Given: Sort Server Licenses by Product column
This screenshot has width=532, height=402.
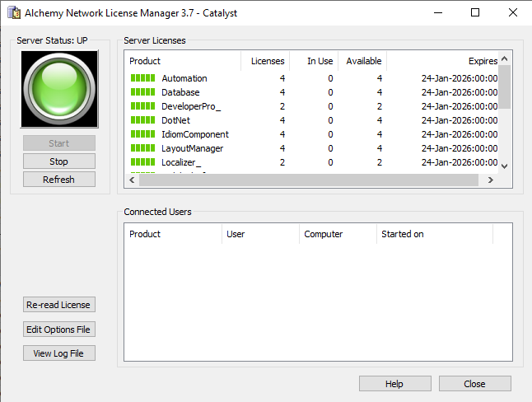Looking at the screenshot, I should 183,61.
